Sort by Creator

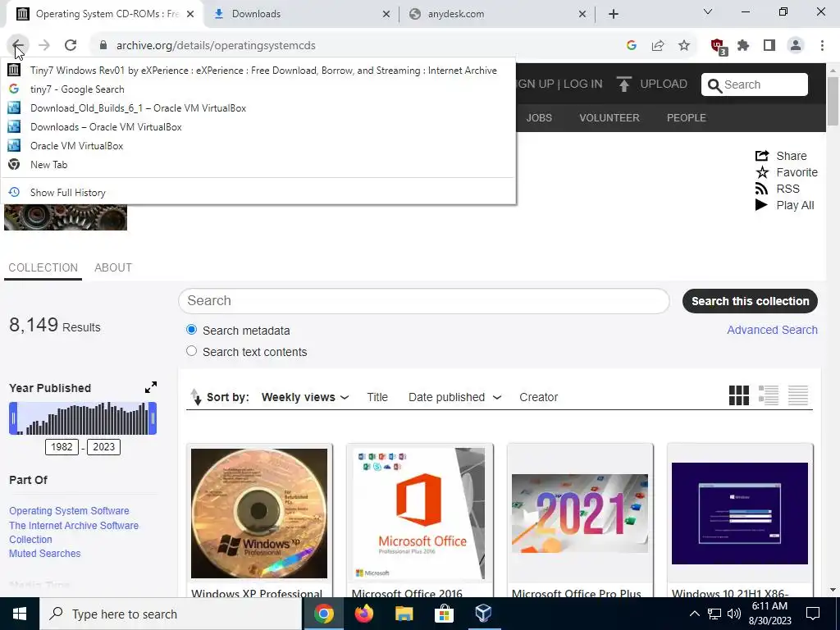pos(538,397)
